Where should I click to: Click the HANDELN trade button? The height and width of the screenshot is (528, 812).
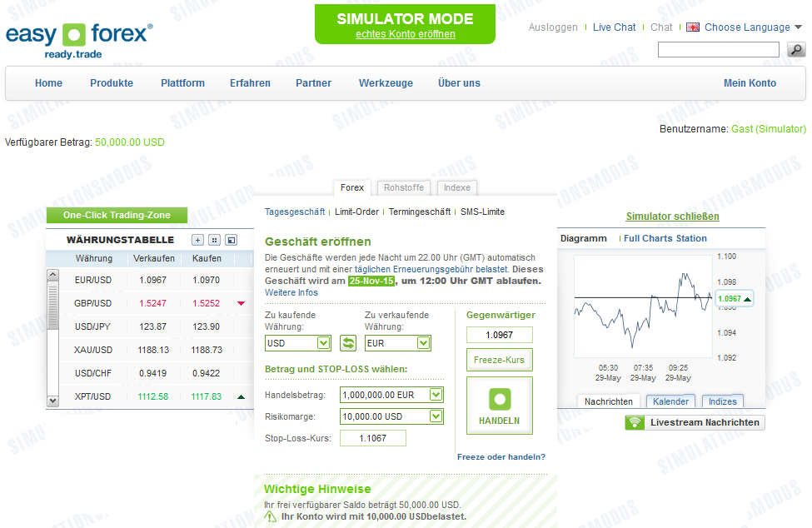click(499, 406)
